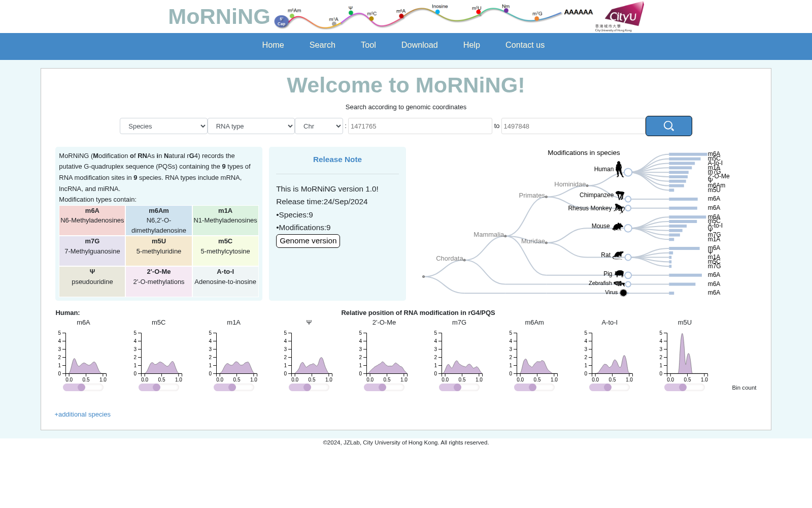Click the 2'-O-Me bin count slider

(x=384, y=388)
